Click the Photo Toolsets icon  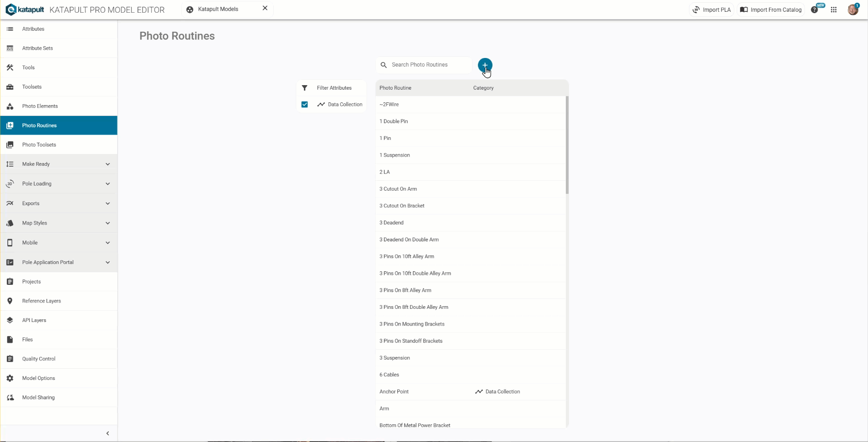tap(10, 145)
